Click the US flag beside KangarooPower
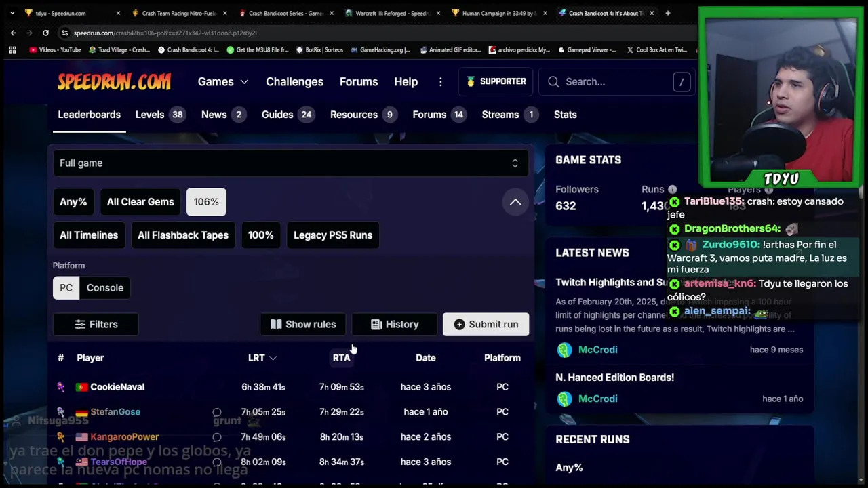Screen dimensions: 868x488 click(x=81, y=437)
